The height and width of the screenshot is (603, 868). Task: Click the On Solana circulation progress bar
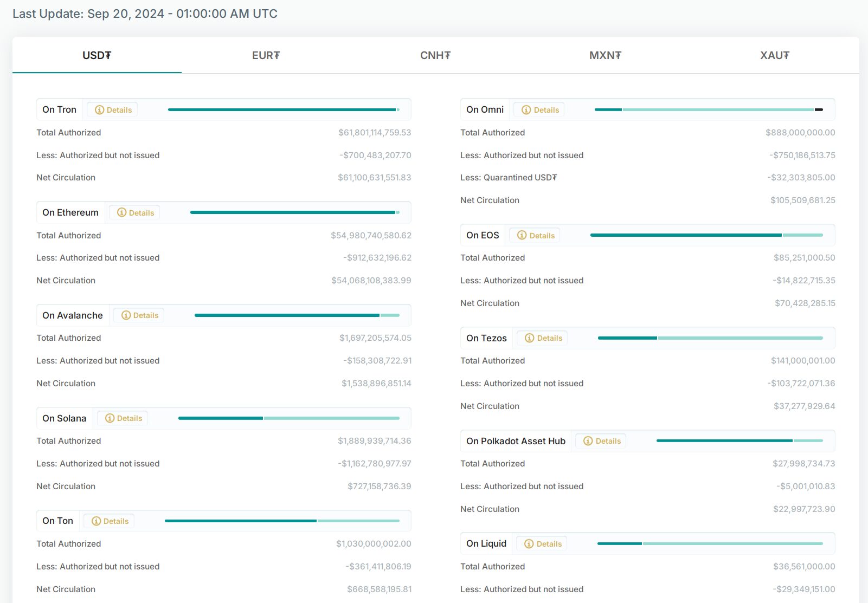point(289,418)
